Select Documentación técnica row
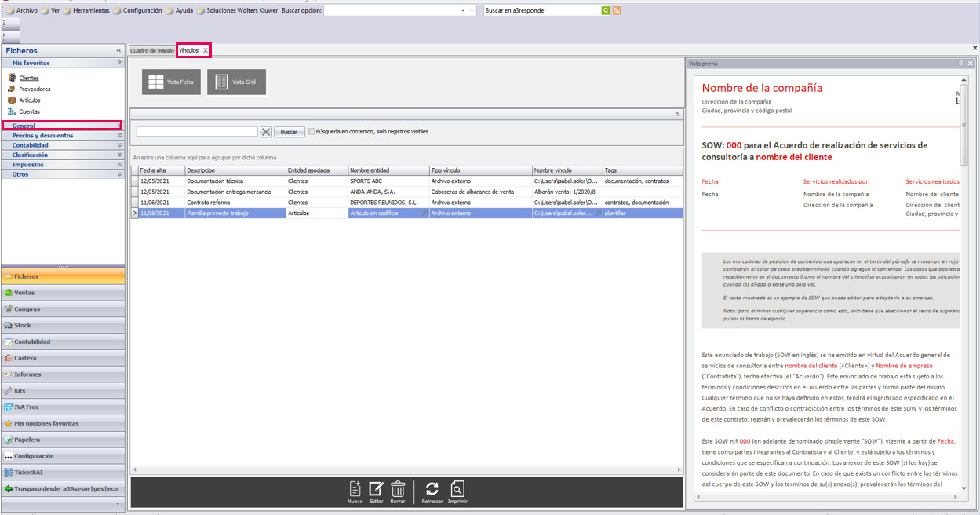 [x=406, y=181]
